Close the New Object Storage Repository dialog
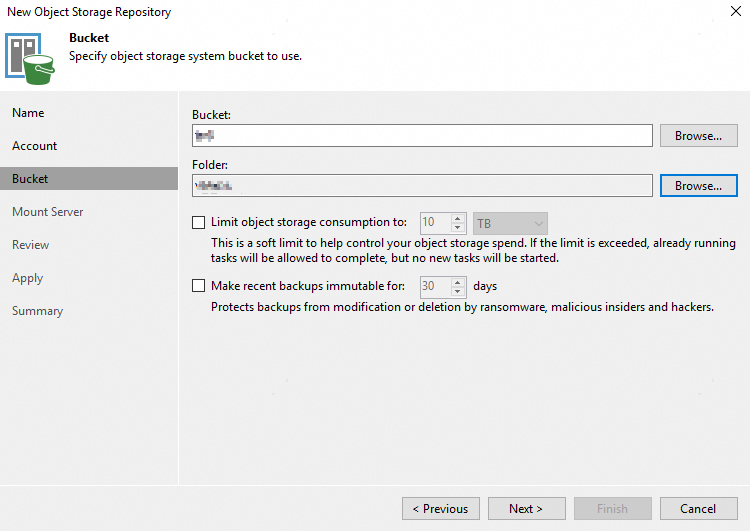Image resolution: width=750 pixels, height=531 pixels. [735, 12]
